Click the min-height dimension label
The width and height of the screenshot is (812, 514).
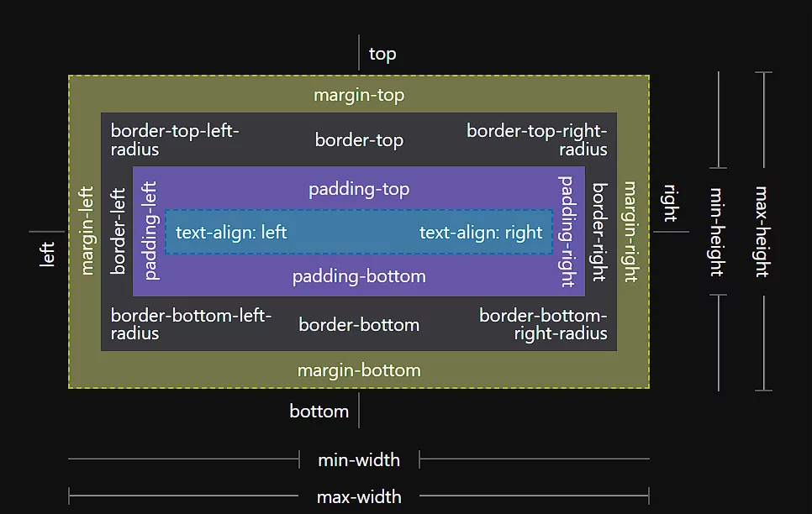point(716,231)
